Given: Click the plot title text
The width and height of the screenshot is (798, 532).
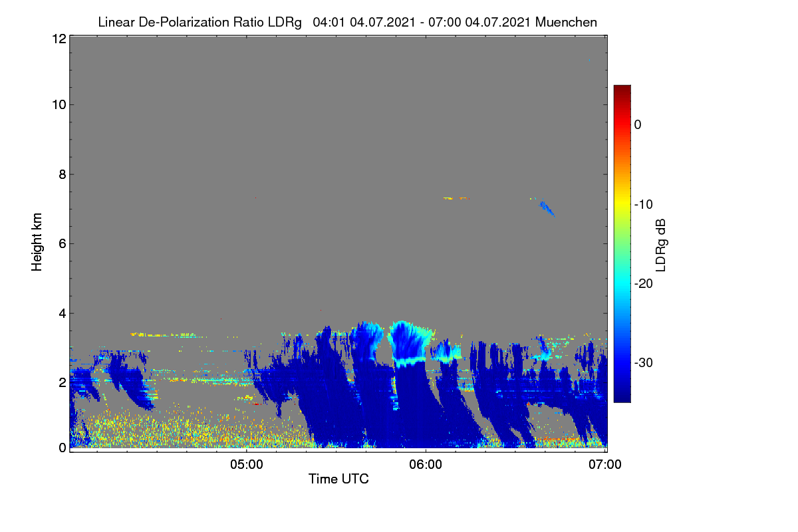Looking at the screenshot, I should (x=347, y=23).
